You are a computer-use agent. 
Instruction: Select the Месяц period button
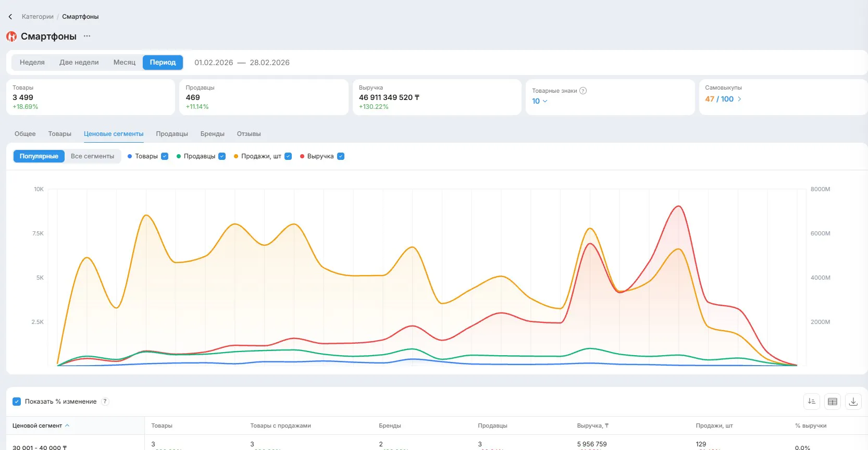coord(125,63)
